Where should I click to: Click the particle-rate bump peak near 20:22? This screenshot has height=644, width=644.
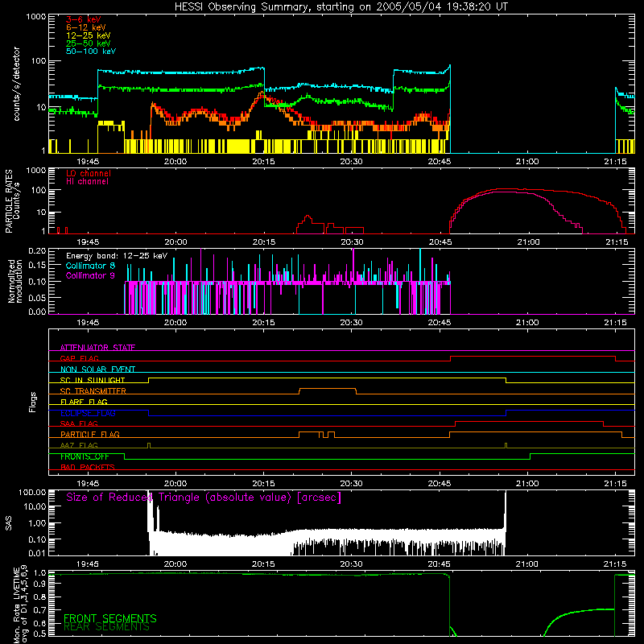[x=308, y=216]
